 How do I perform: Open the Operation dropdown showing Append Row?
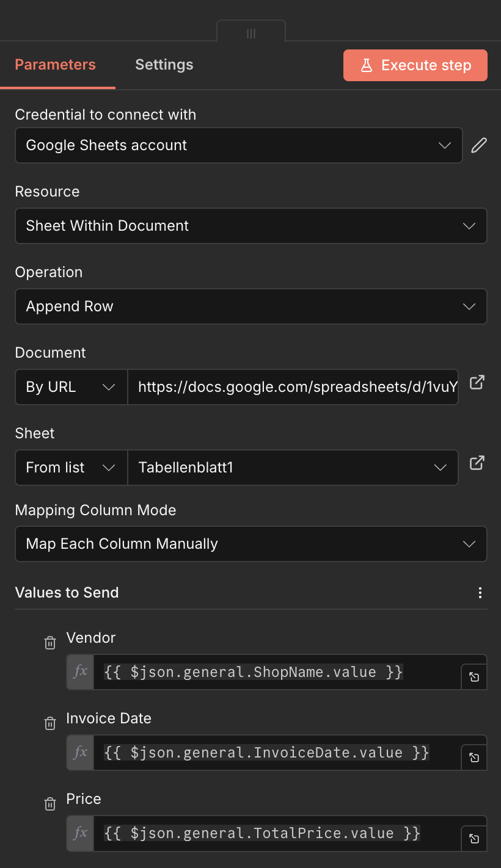click(250, 306)
